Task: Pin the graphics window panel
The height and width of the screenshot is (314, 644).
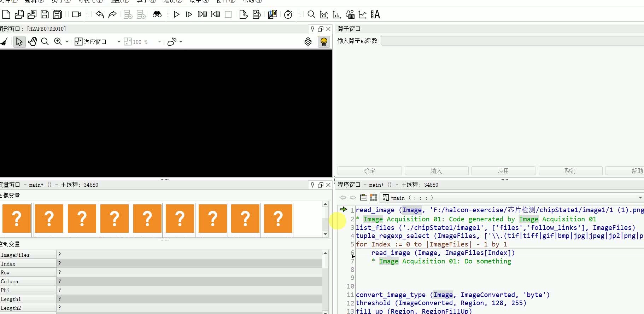Action: (x=312, y=29)
